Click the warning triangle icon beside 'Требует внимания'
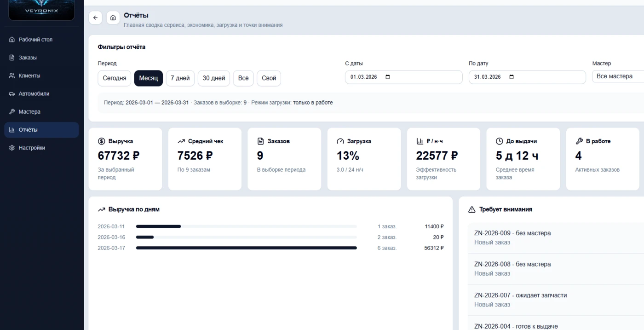The image size is (644, 330). tap(471, 209)
